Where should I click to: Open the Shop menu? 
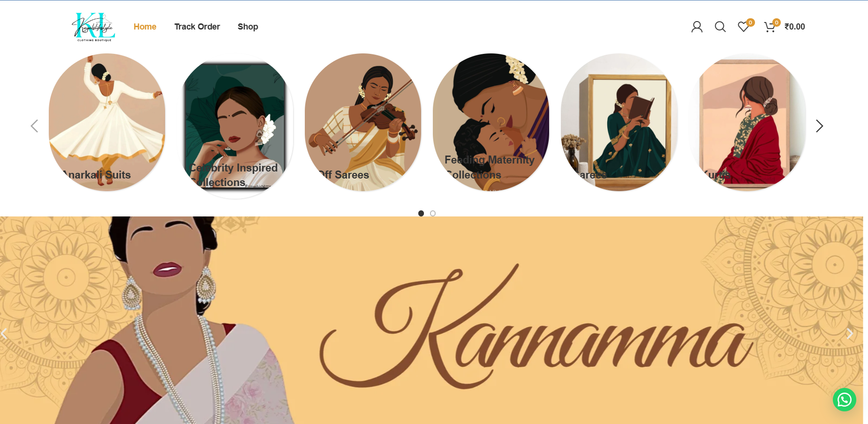248,27
